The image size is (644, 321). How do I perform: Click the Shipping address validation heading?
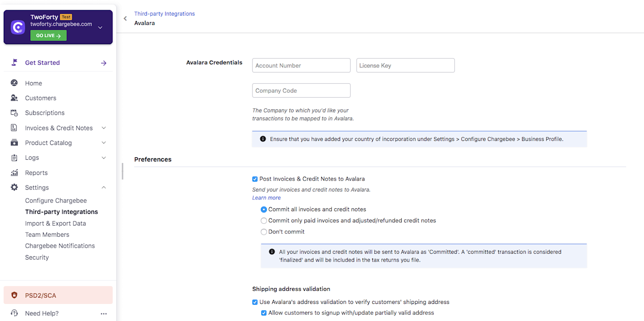coord(291,289)
